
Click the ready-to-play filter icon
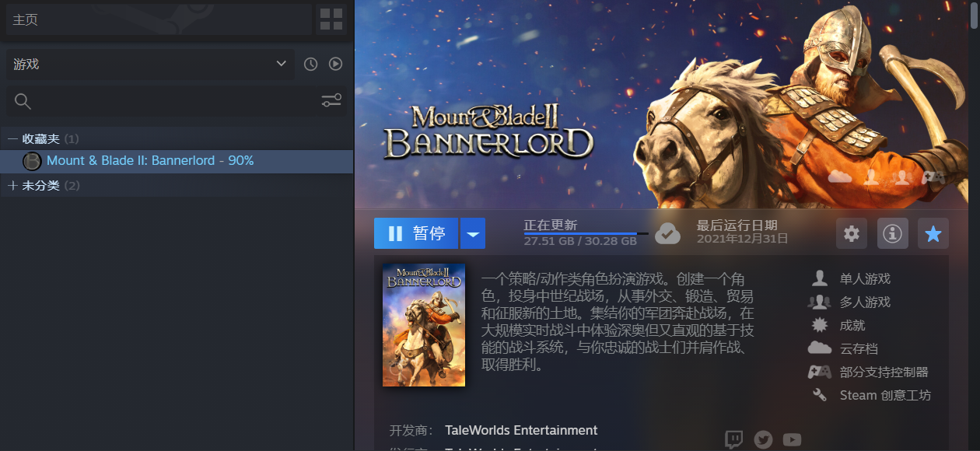[x=335, y=65]
